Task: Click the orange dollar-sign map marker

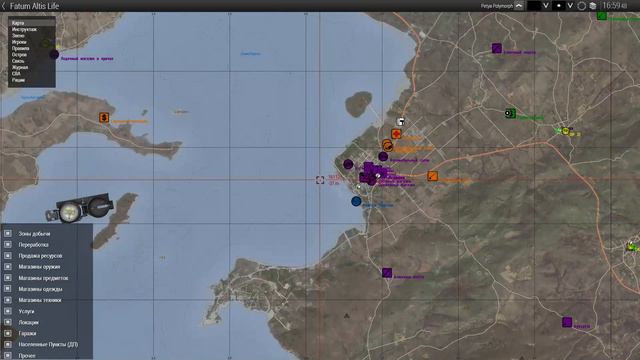Action: click(104, 118)
